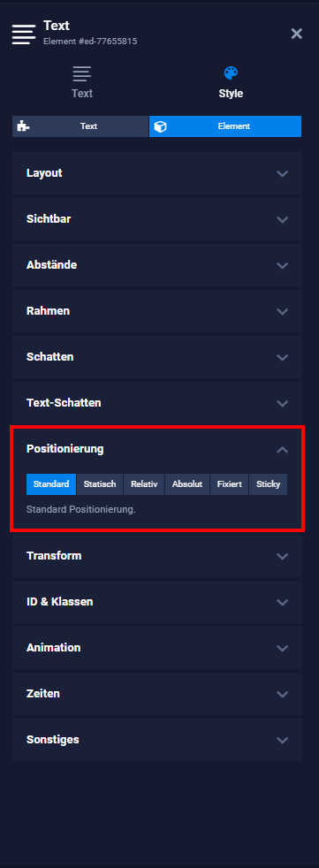Image resolution: width=319 pixels, height=868 pixels.
Task: Click the paragraph icon above the Text tab
Action: (82, 73)
